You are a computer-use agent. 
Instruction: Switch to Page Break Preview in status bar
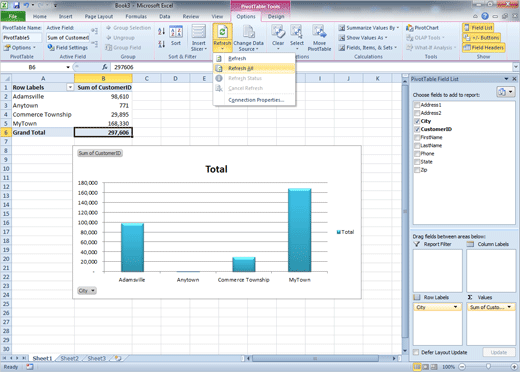[433, 367]
